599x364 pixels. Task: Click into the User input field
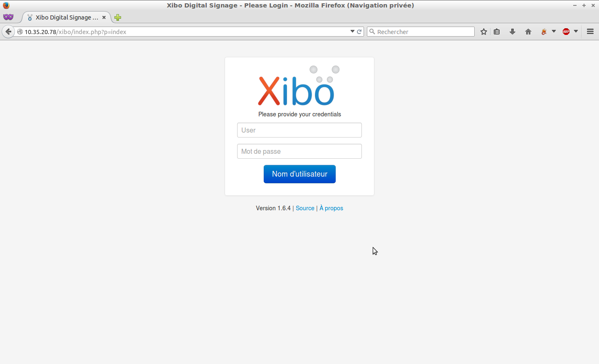[x=299, y=130]
